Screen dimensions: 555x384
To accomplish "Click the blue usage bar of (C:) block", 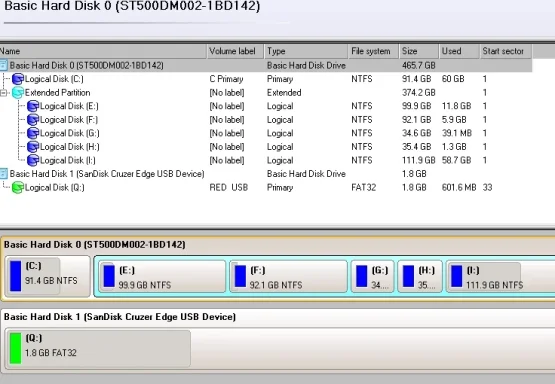I will tap(16, 276).
